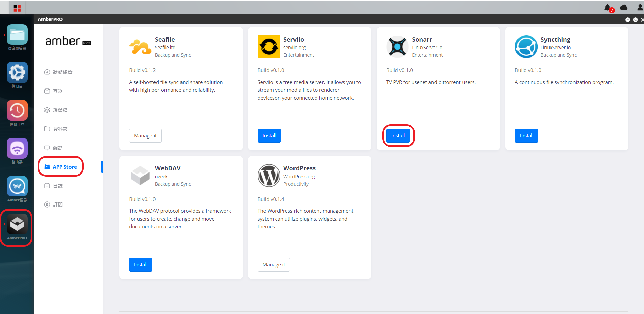
Task: Click the WordPress.org publisher text
Action: click(x=299, y=177)
